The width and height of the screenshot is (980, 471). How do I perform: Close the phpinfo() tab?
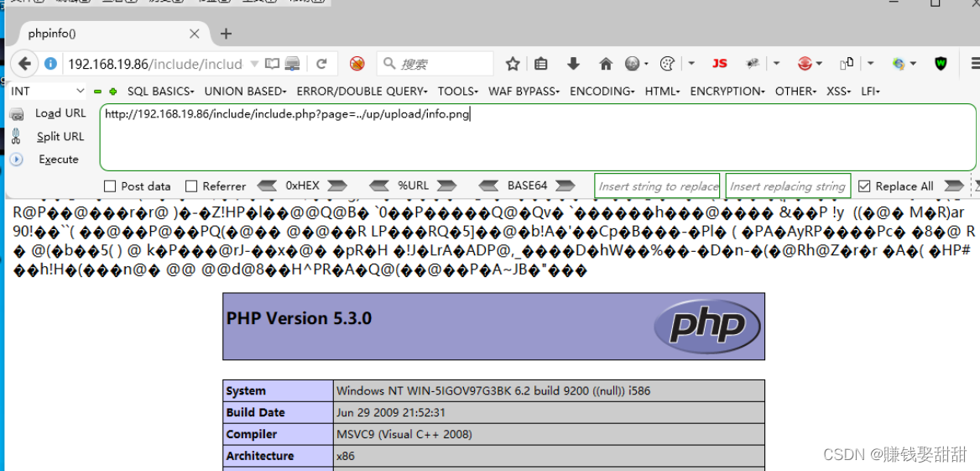tap(194, 34)
